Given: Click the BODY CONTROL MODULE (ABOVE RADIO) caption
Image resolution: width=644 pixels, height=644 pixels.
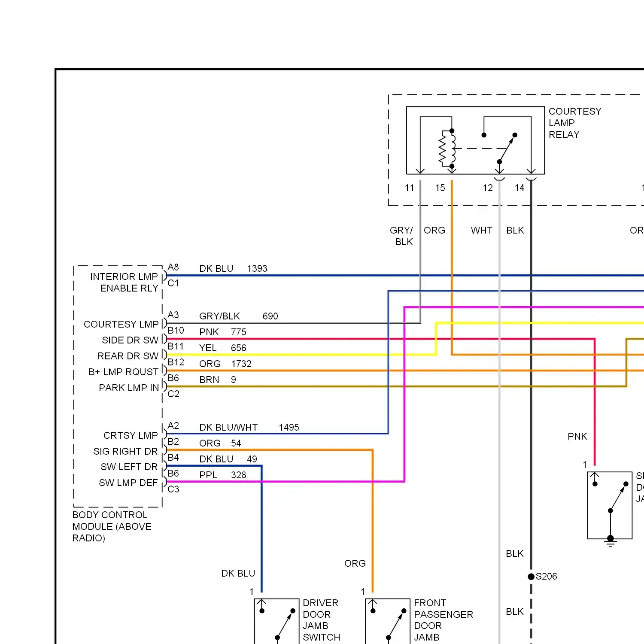Looking at the screenshot, I should (112, 526).
